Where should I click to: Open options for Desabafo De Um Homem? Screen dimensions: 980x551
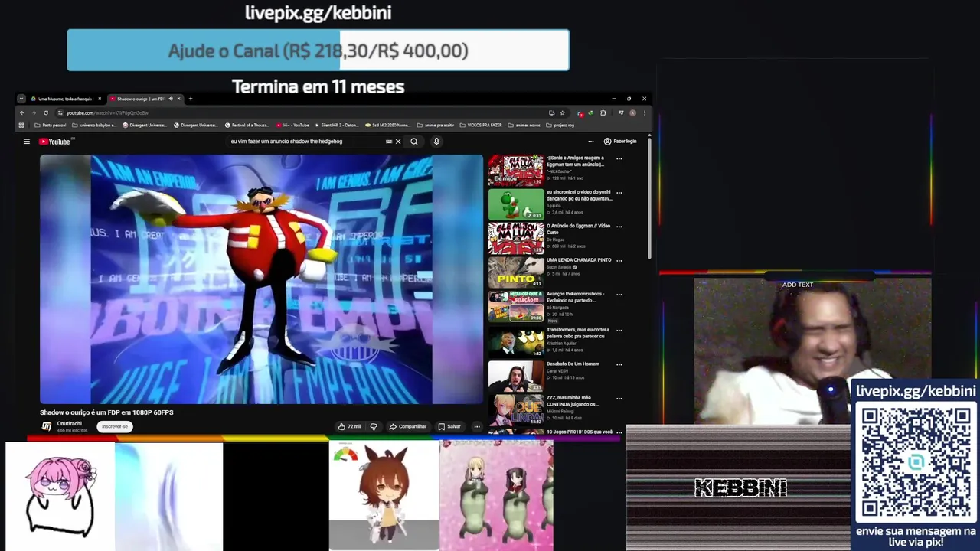(x=619, y=364)
